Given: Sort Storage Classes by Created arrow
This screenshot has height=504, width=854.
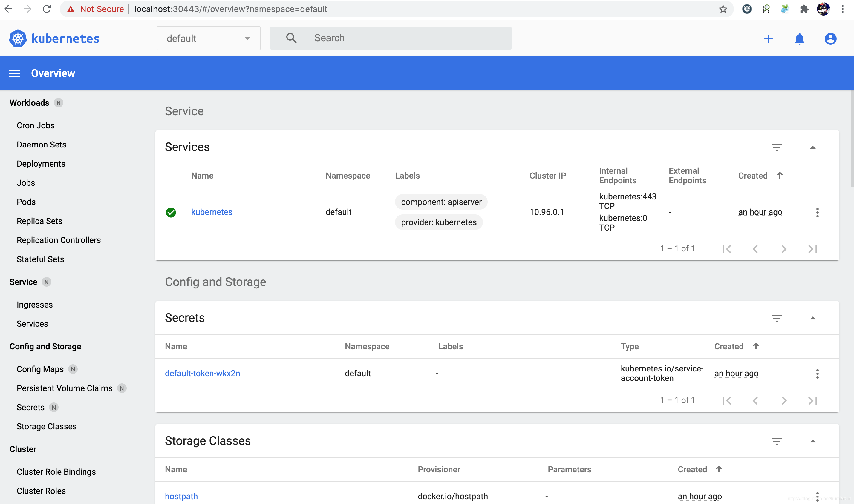Looking at the screenshot, I should 719,469.
